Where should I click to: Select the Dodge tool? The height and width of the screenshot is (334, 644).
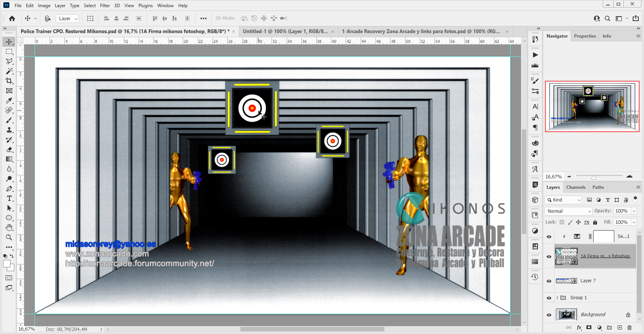click(x=9, y=179)
